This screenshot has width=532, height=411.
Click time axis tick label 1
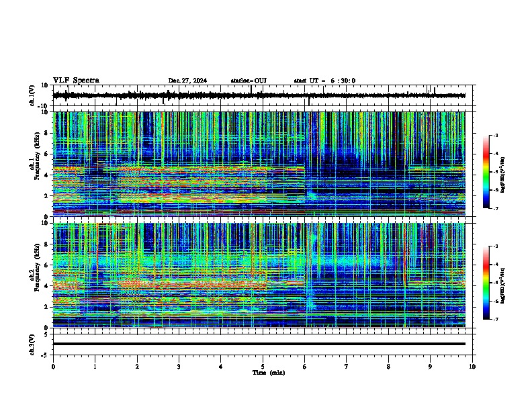click(95, 366)
